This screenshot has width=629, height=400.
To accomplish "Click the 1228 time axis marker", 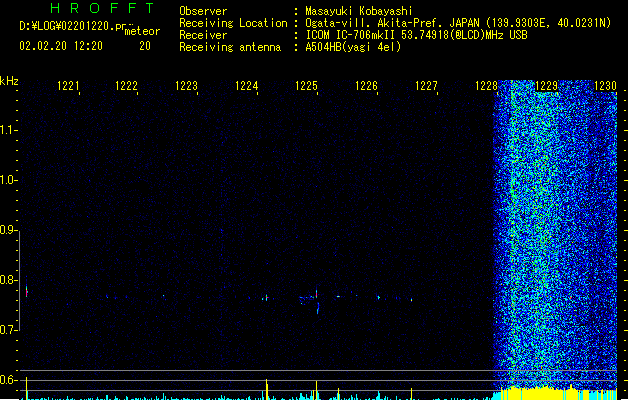I will [x=486, y=86].
